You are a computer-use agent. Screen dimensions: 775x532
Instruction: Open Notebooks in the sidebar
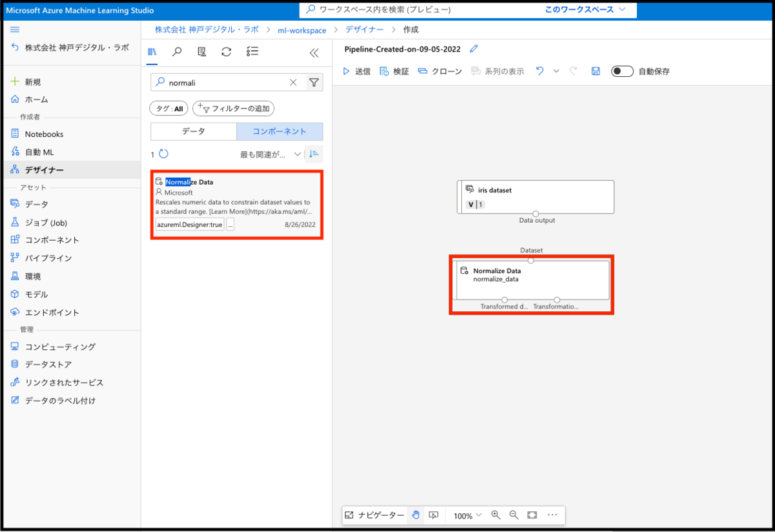click(37, 134)
